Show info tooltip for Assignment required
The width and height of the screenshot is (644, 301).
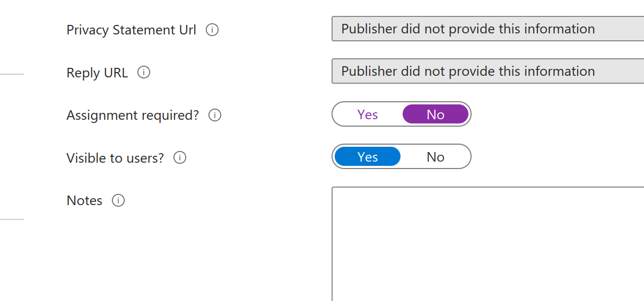(215, 115)
